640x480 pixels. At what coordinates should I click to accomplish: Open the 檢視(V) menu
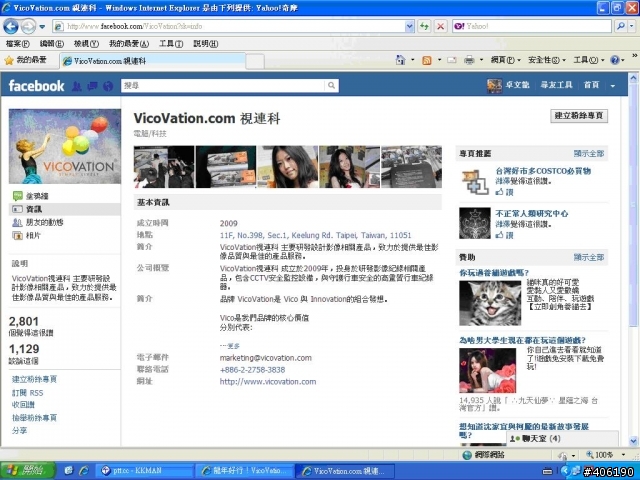[86, 44]
